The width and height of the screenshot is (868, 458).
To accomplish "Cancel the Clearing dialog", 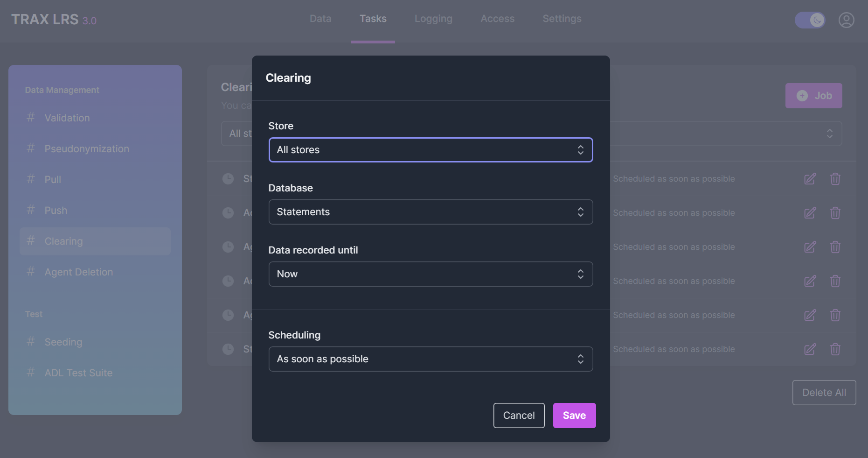I will [519, 416].
